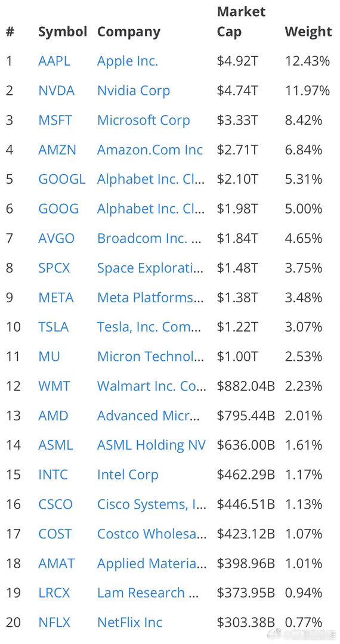This screenshot has height=644, width=340.
Task: Select the INTC ticker symbol
Action: pos(53,475)
